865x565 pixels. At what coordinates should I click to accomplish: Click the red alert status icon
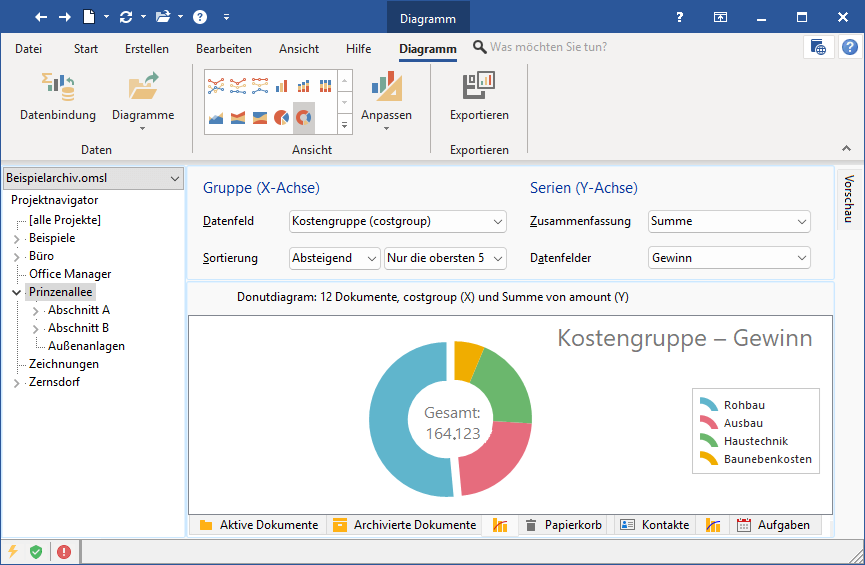(x=64, y=551)
